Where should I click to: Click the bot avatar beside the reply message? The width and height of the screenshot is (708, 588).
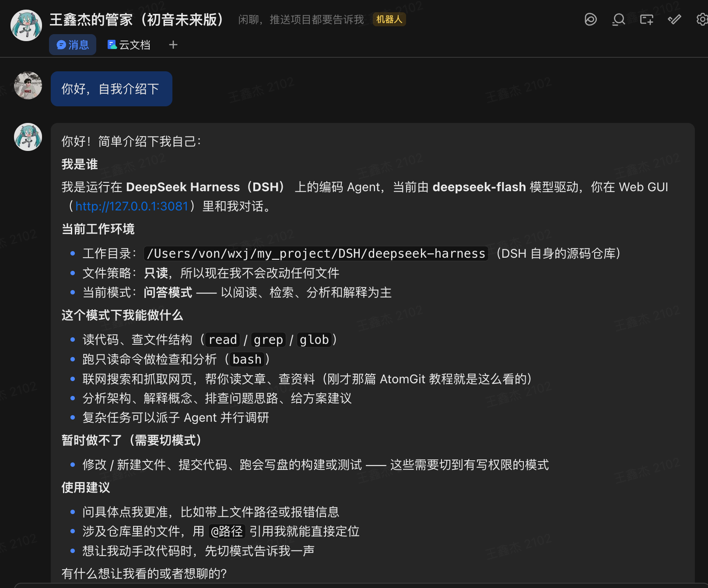pyautogui.click(x=28, y=137)
